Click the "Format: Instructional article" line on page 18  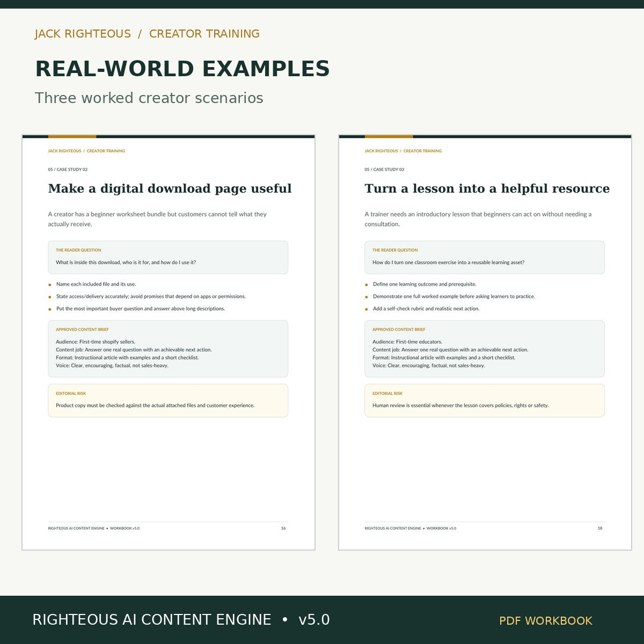click(444, 357)
